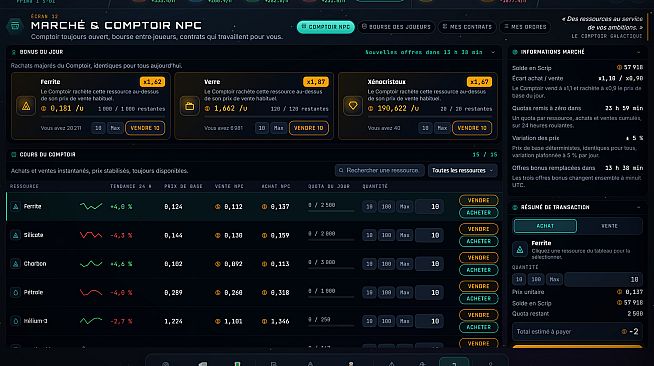Click the Pétrole row resource icon
The height and width of the screenshot is (366, 654).
pos(15,293)
